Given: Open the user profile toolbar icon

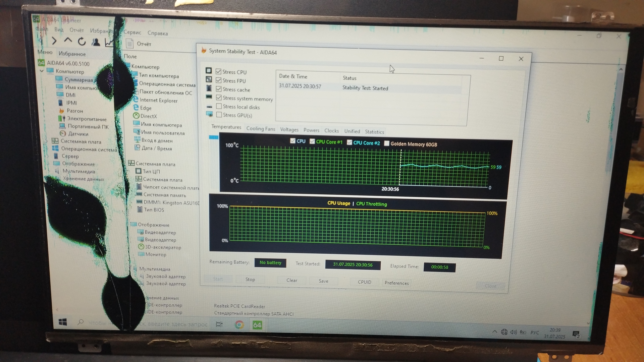Looking at the screenshot, I should click(96, 42).
